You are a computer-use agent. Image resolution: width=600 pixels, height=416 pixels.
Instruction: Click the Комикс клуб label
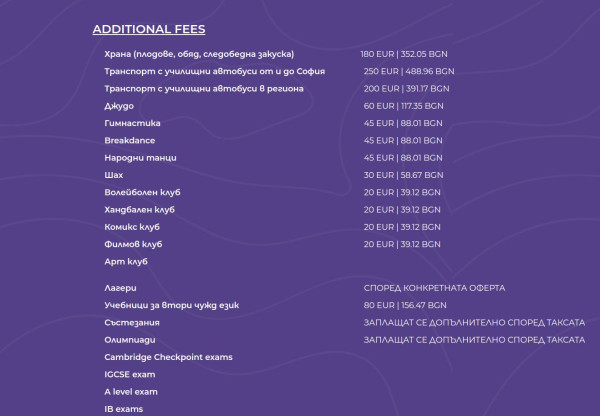(x=134, y=227)
